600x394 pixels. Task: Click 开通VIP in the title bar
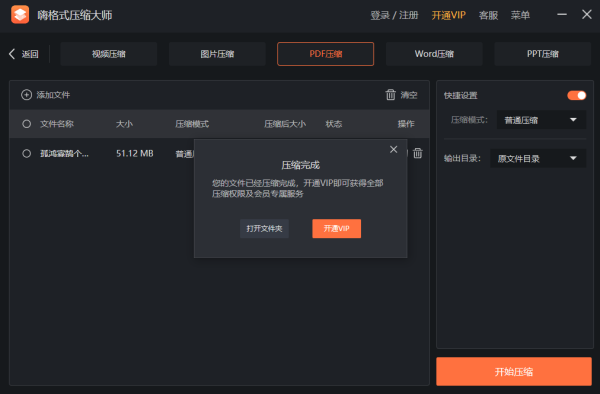coord(448,15)
